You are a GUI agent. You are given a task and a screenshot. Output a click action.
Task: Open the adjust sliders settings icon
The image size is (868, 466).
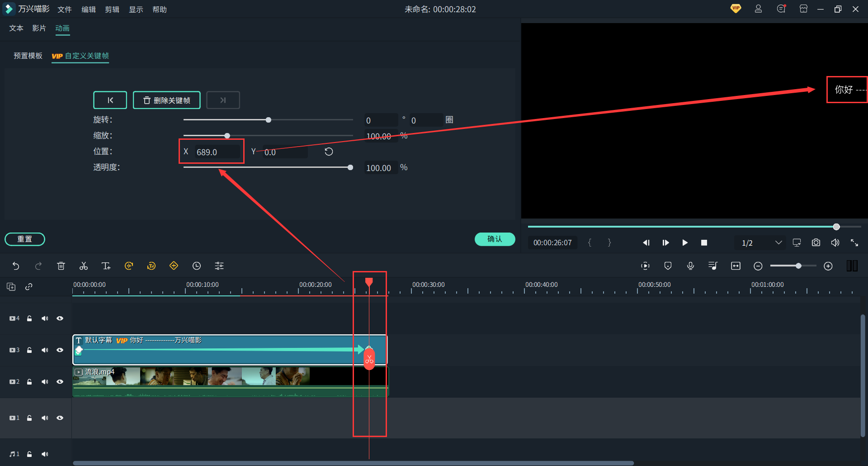pos(219,266)
